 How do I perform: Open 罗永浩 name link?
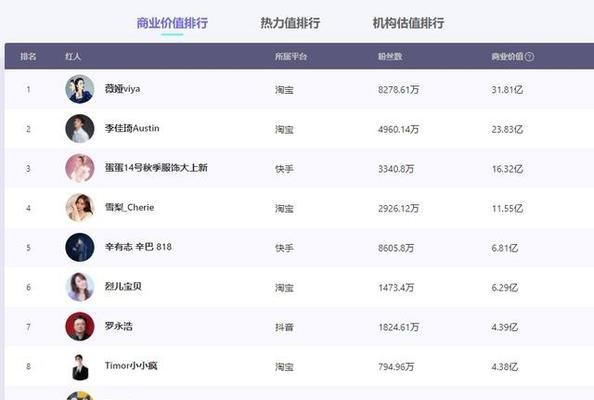(x=119, y=326)
